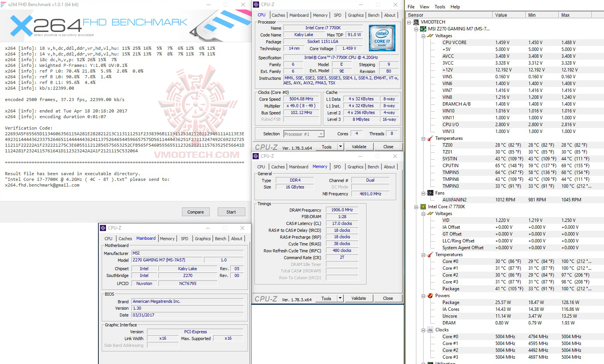Viewport: 604px width, 364px height.
Task: Click the Intel Core i7 inside logo
Action: coord(382,38)
